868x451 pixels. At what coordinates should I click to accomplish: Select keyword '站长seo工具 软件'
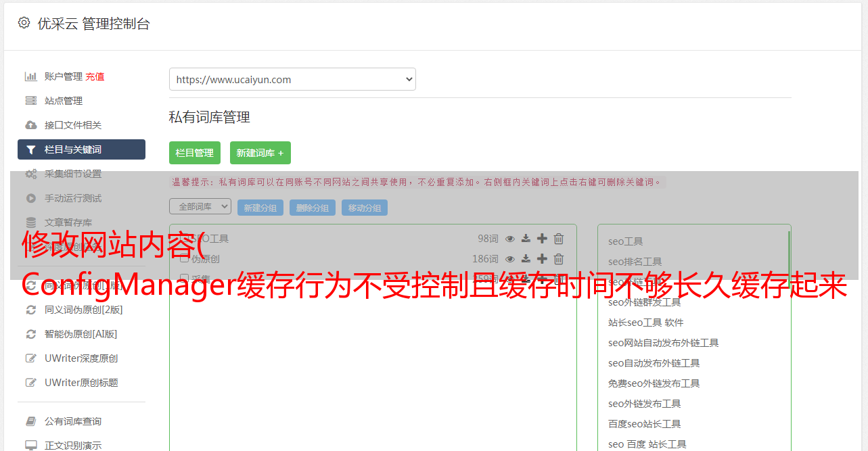coord(646,323)
